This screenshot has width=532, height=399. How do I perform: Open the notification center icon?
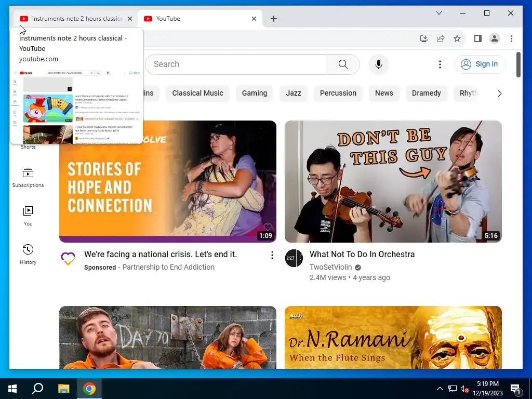point(515,389)
